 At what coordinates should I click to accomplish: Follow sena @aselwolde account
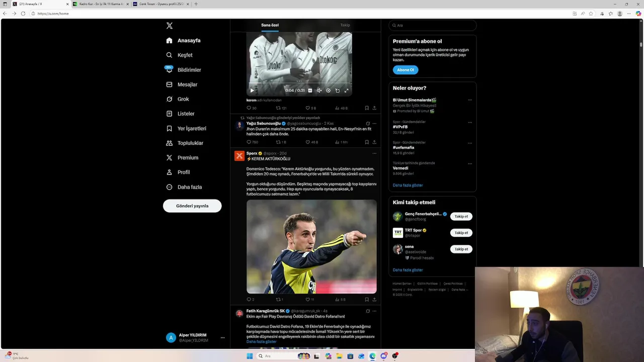(x=461, y=249)
